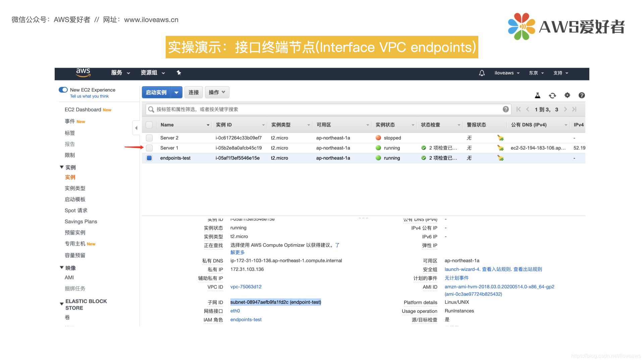This screenshot has height=362, width=644.
Task: Open the 服务 services menu
Action: (x=120, y=73)
